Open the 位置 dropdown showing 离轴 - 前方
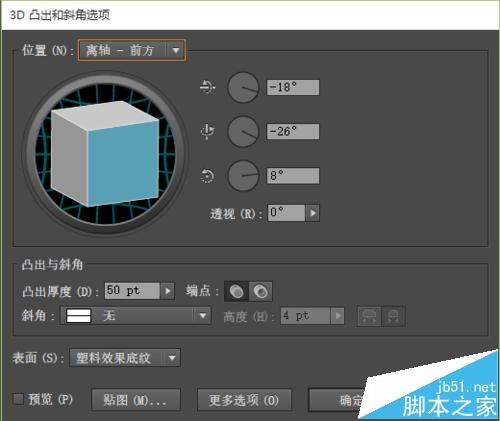This screenshot has height=421, width=500. [x=132, y=50]
